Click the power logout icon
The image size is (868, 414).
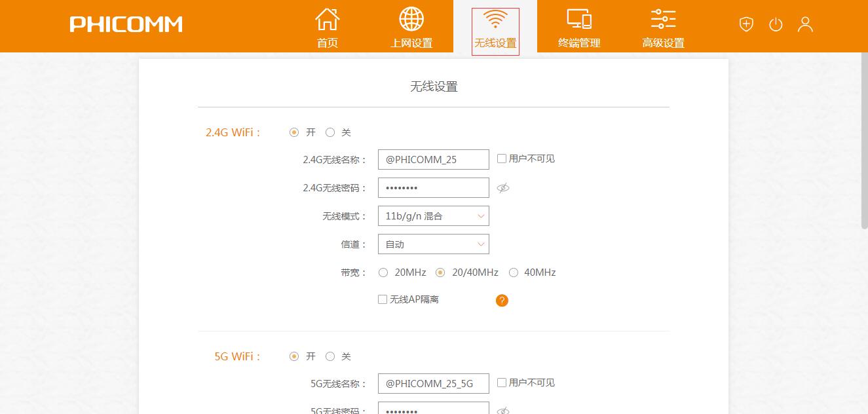pyautogui.click(x=776, y=24)
